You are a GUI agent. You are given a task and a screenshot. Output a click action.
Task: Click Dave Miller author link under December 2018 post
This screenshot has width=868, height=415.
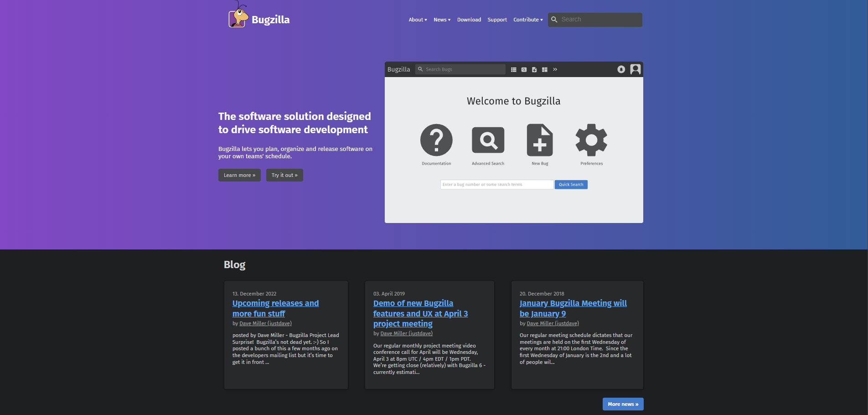coord(553,323)
